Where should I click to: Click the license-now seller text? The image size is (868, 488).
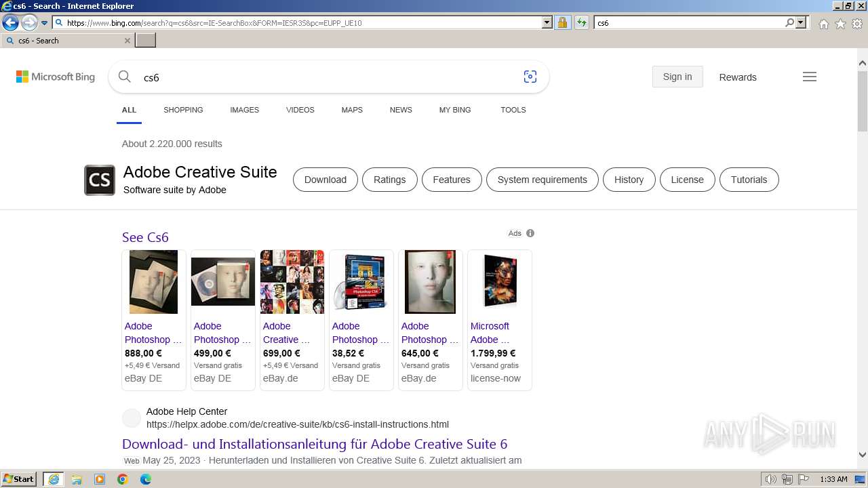(x=496, y=378)
